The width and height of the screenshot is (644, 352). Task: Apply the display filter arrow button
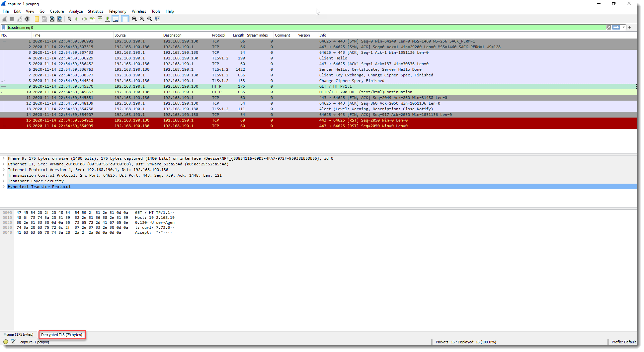[x=616, y=28]
